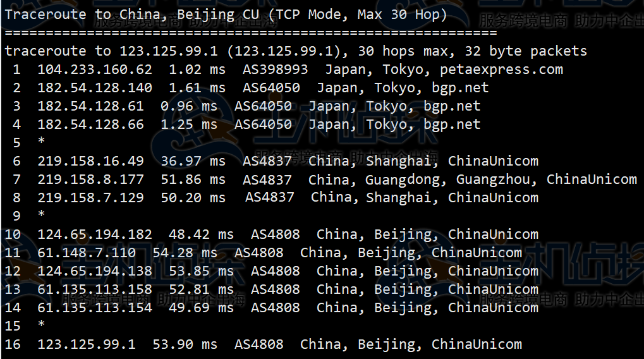Click the 52.81 ms latency value
Image resolution: width=644 pixels, height=359 pixels.
[201, 289]
